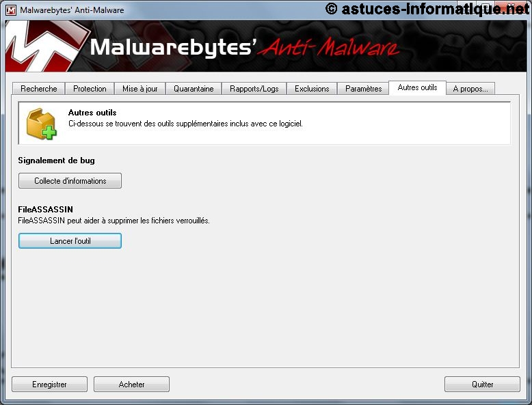Select the Quarantaine tab
Screen dimensions: 532x405
(x=194, y=89)
